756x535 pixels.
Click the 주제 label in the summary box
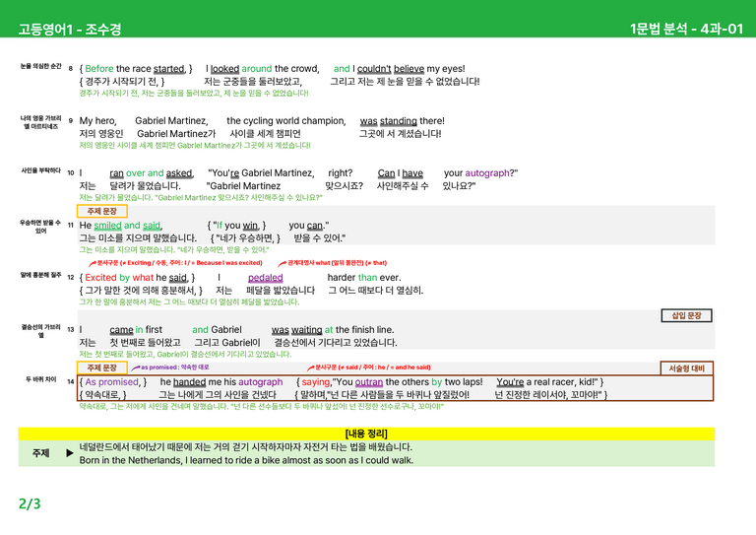[x=41, y=453]
